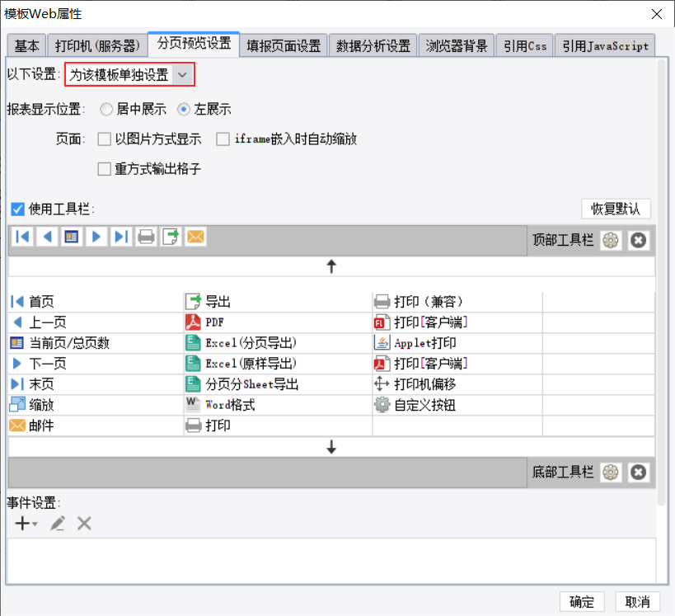Select 末页 last page item
Screen dimensions: 675x616
[96, 384]
